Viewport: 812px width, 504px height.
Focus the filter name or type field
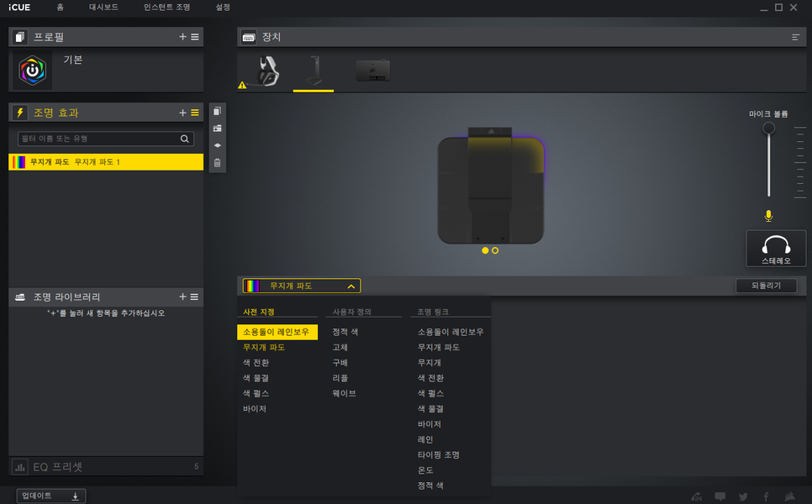pyautogui.click(x=106, y=139)
